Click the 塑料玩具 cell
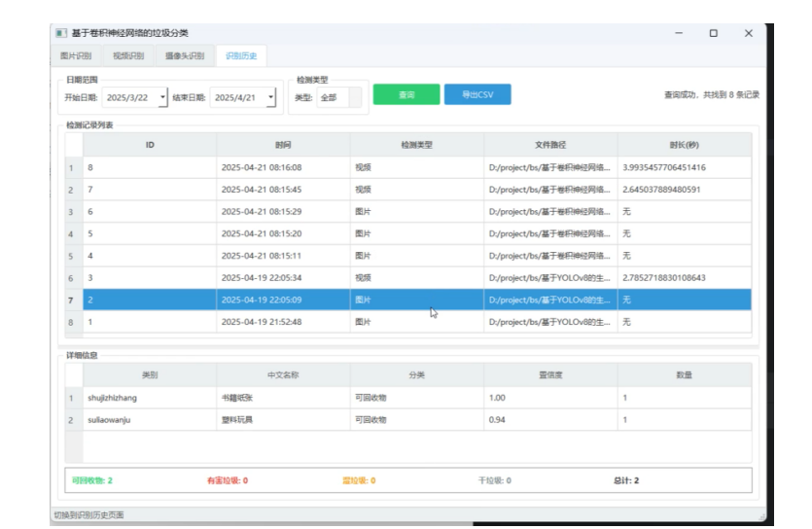 tap(283, 420)
